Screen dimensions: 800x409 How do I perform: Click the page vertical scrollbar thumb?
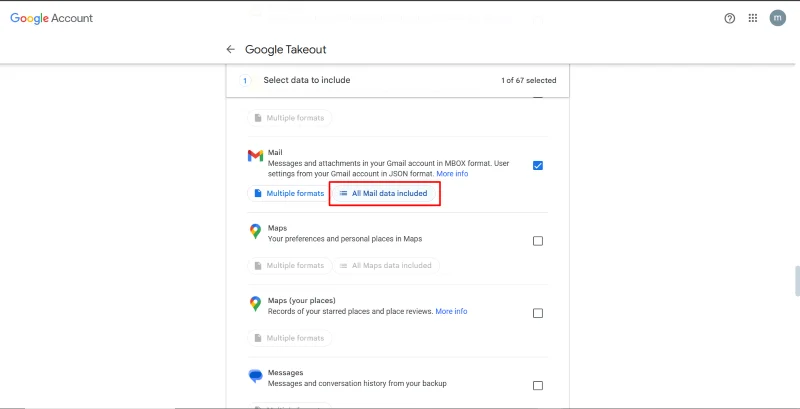coord(797,280)
